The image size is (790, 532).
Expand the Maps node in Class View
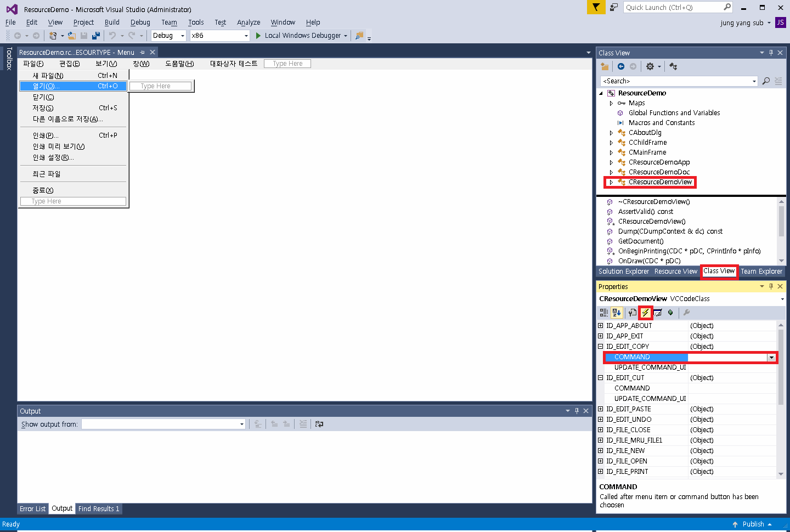pyautogui.click(x=611, y=103)
